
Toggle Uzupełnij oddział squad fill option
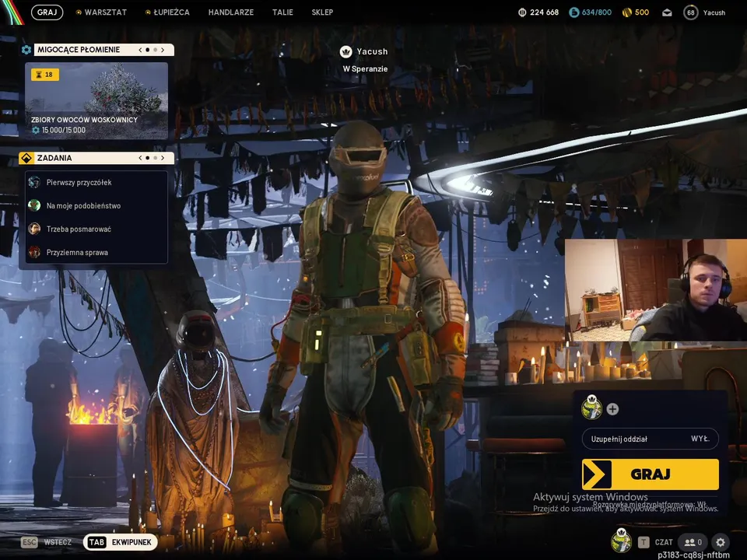[x=650, y=439]
